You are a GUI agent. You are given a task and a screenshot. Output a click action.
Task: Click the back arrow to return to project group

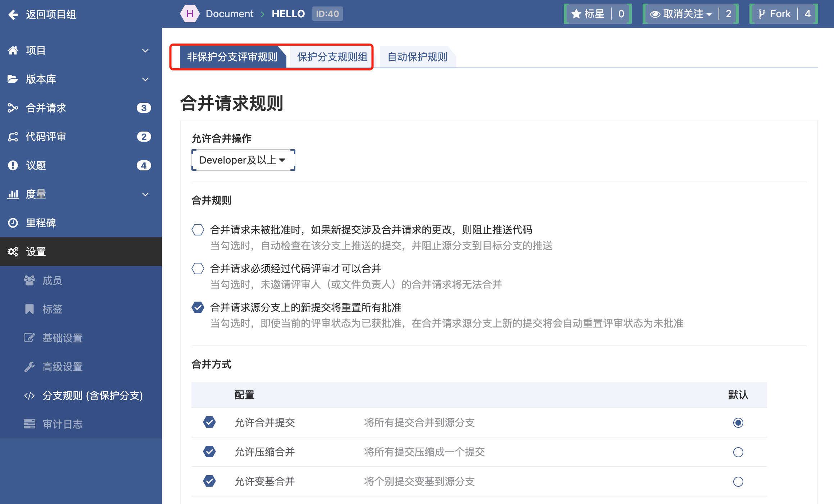point(13,14)
